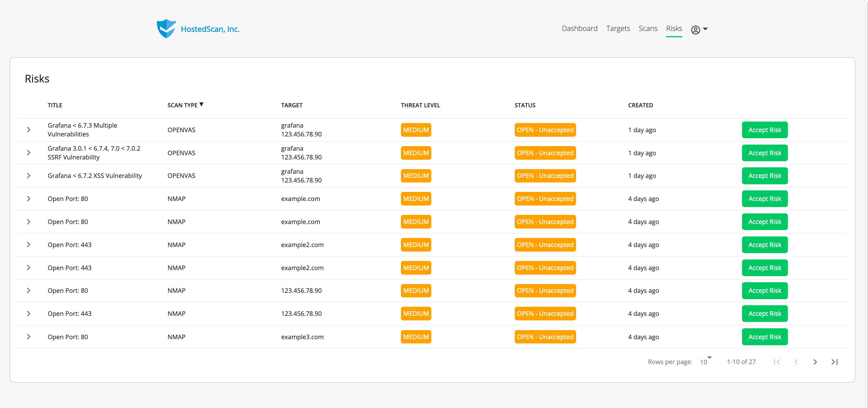Image resolution: width=868 pixels, height=408 pixels.
Task: Jump to last page of risks
Action: coord(834,362)
